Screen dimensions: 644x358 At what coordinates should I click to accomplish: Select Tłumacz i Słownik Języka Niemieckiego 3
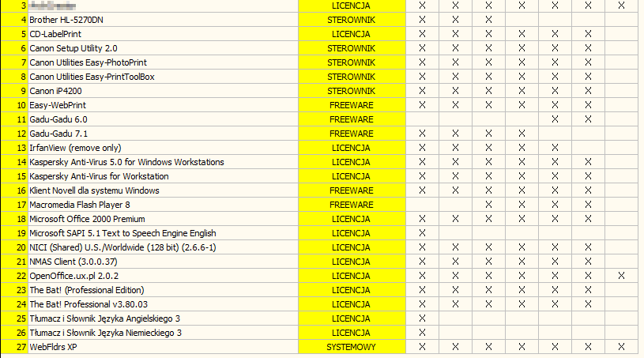163,333
